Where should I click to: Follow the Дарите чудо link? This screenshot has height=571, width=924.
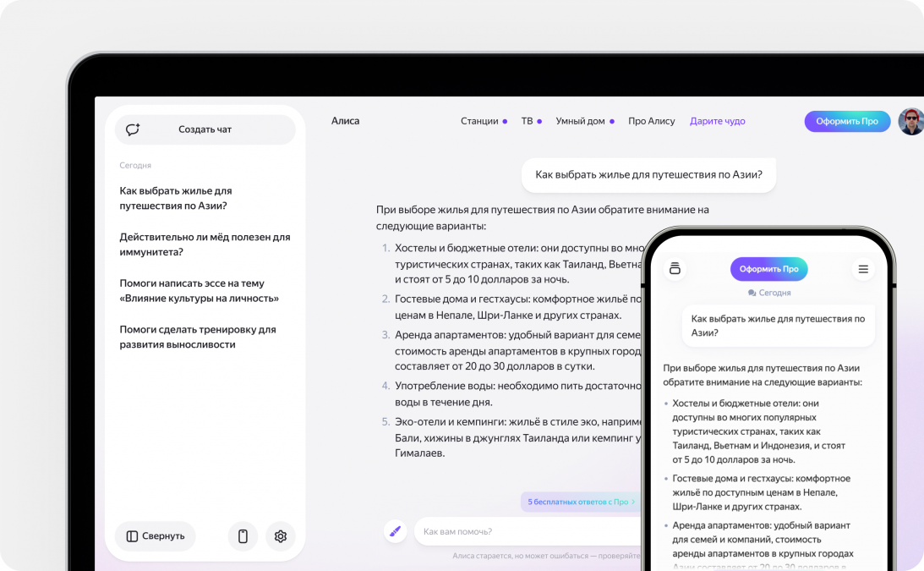(x=717, y=121)
